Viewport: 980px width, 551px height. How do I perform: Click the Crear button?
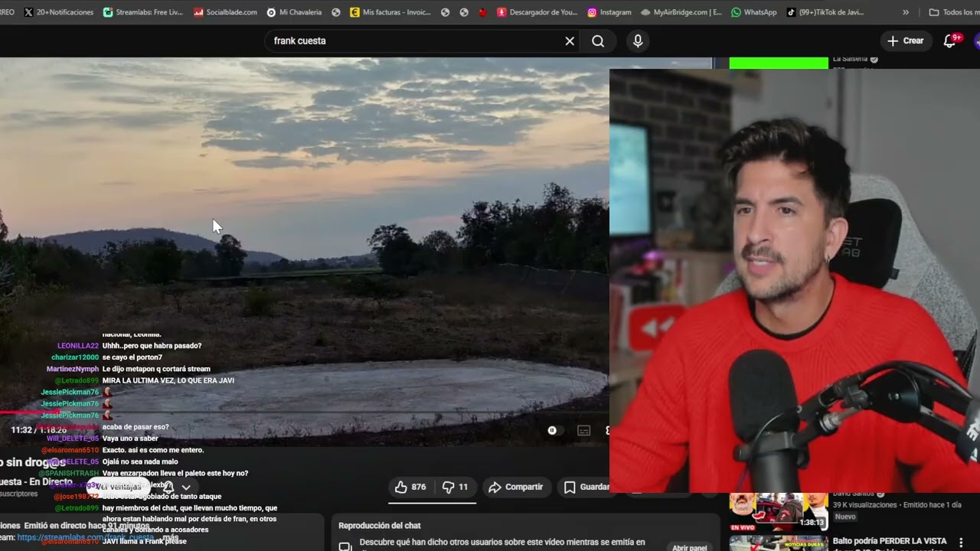pos(906,41)
